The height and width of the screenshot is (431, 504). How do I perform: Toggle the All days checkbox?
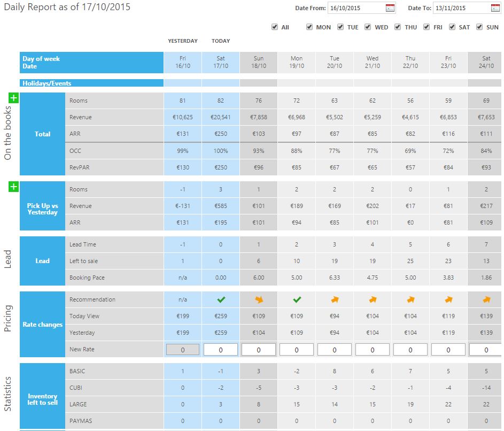pyautogui.click(x=275, y=27)
